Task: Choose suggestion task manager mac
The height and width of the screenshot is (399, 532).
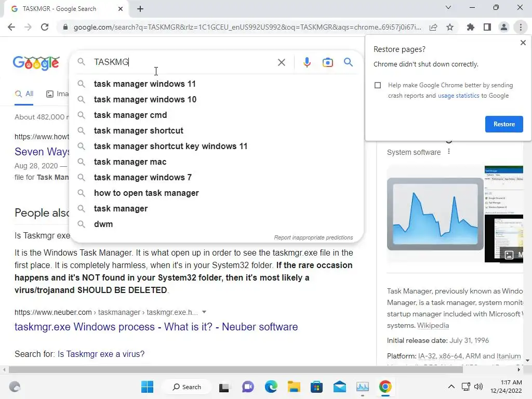Action: pos(216,162)
